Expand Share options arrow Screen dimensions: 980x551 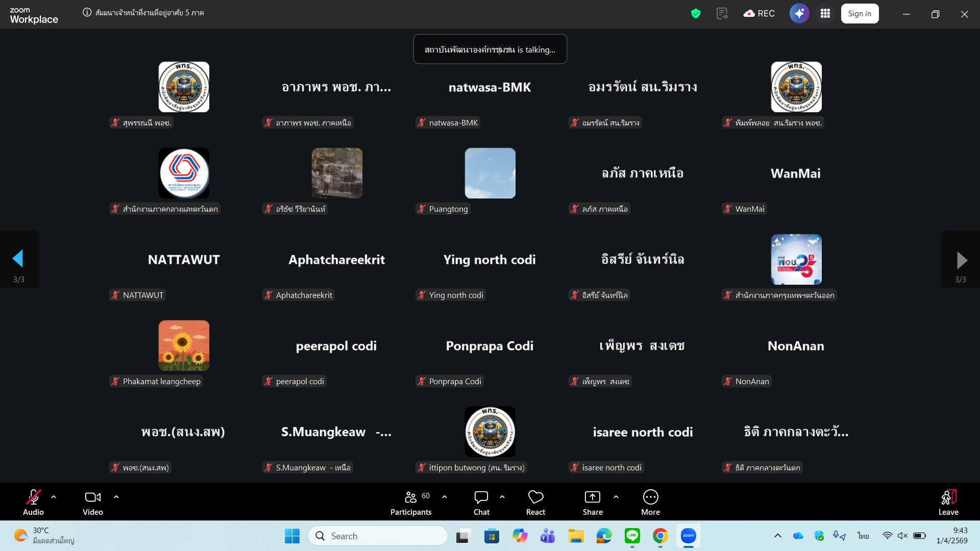point(616,497)
